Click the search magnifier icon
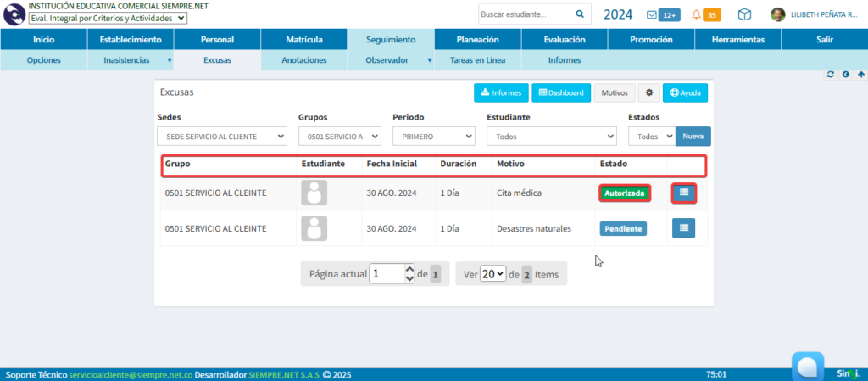This screenshot has width=868, height=381. tap(580, 14)
